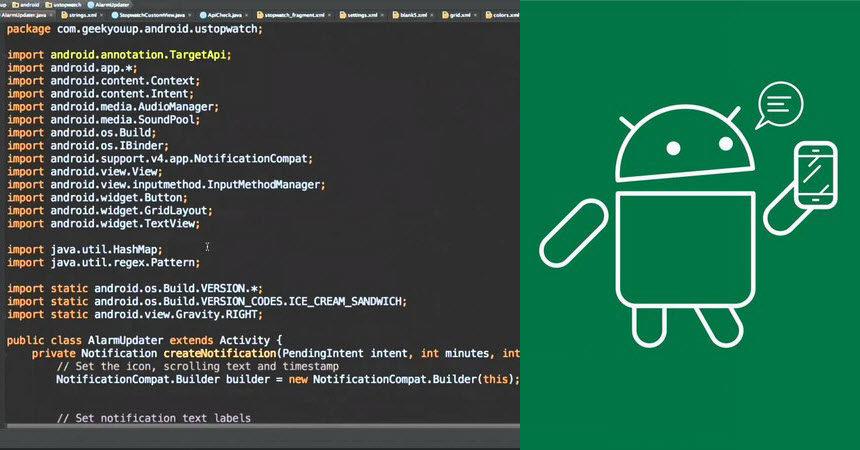Close the blank5.xml tab

(431, 15)
